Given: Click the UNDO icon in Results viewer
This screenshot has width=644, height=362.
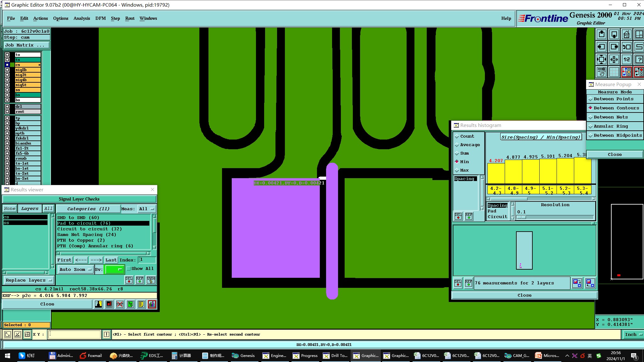Looking at the screenshot, I should coord(151,280).
